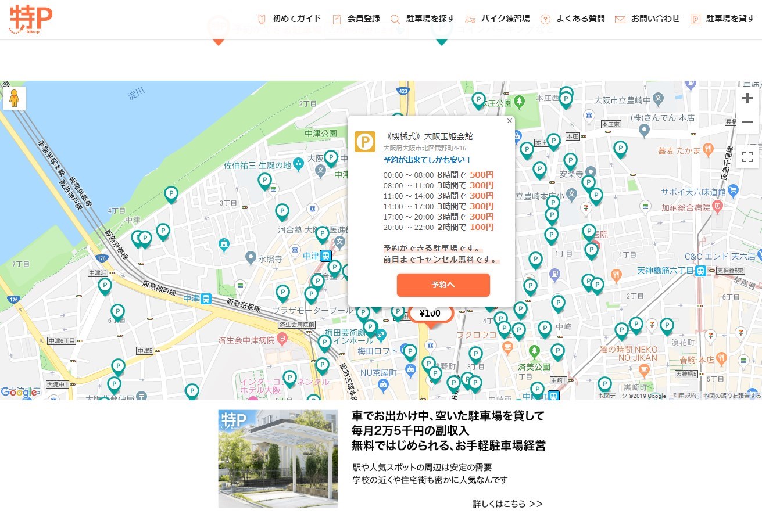Open 詳しくはこちら link
The width and height of the screenshot is (762, 532).
coord(507,504)
